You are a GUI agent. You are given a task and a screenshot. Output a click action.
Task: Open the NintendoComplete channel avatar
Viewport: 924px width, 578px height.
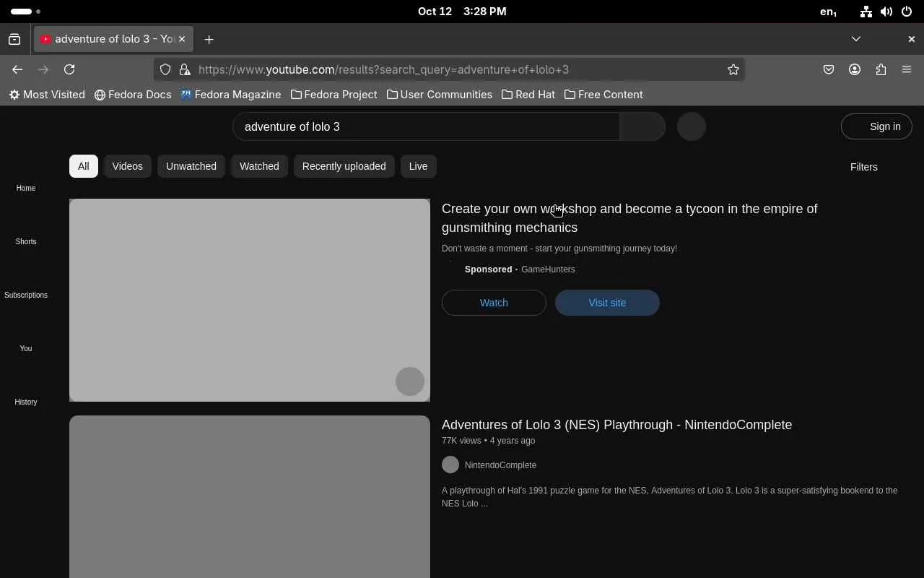(x=450, y=465)
